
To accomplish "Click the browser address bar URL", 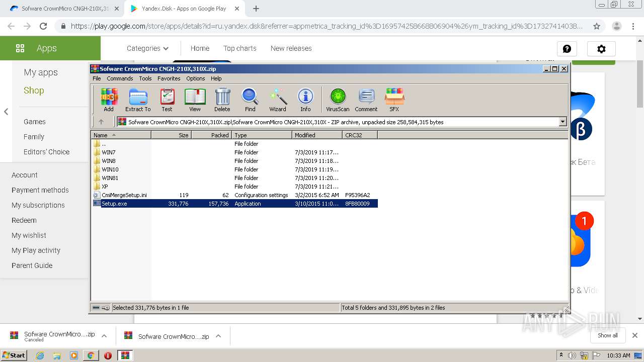I will click(x=327, y=26).
